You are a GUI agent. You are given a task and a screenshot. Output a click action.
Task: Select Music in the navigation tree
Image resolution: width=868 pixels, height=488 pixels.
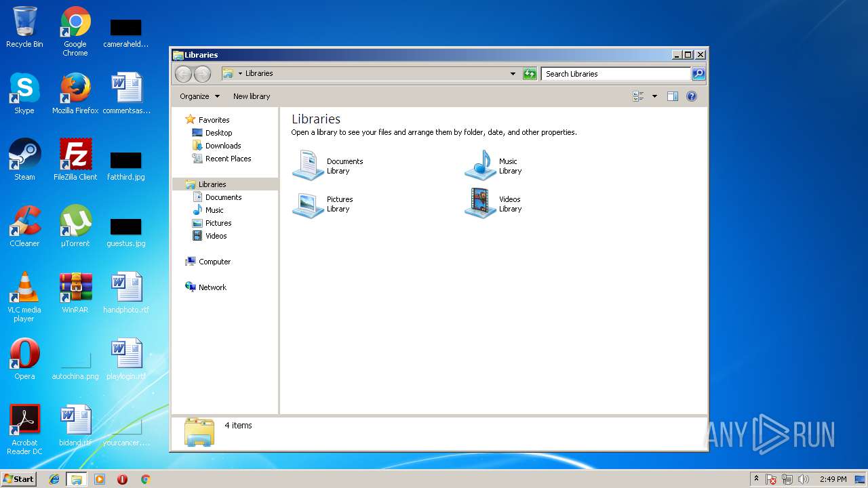click(x=208, y=210)
